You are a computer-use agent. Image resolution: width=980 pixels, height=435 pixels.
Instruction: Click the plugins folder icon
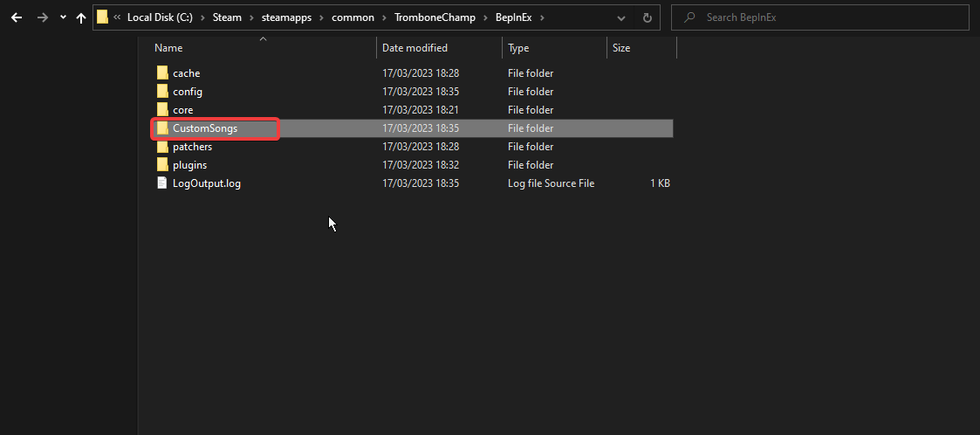(x=162, y=165)
